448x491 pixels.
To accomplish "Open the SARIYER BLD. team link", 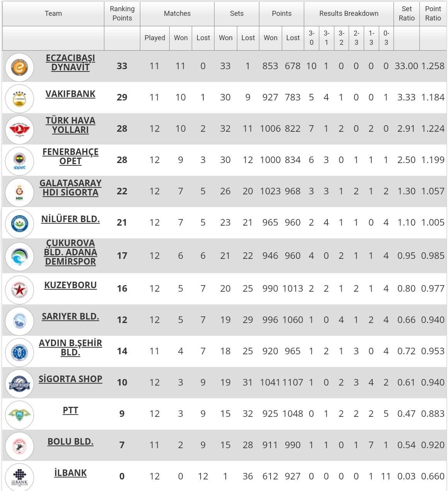I will coord(70,316).
